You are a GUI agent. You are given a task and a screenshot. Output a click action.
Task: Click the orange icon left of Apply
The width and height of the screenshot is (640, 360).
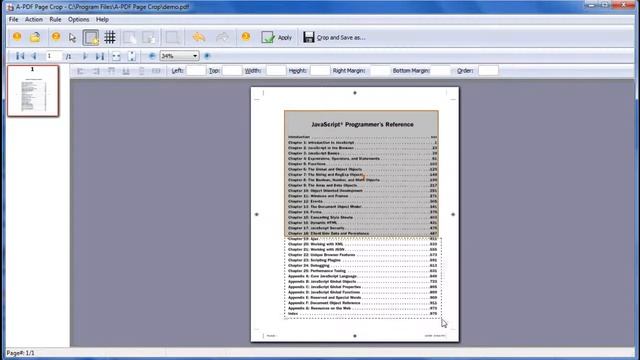click(246, 37)
